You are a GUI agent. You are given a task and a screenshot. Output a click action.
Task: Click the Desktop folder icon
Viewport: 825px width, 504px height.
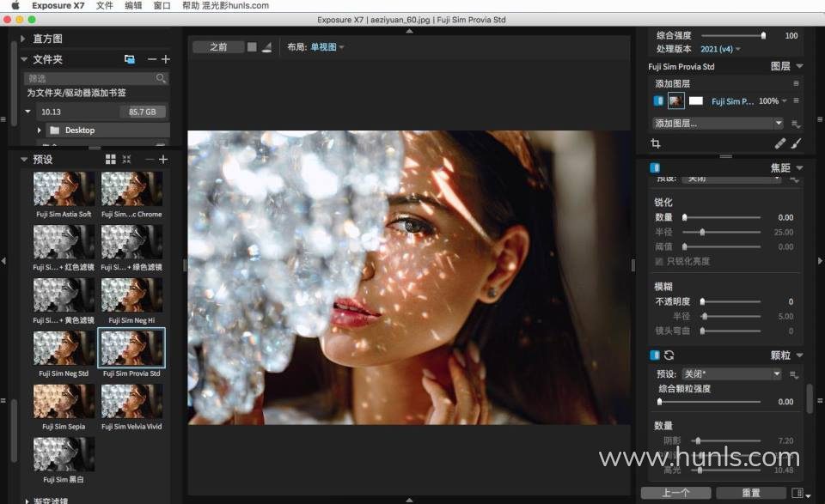pos(54,130)
